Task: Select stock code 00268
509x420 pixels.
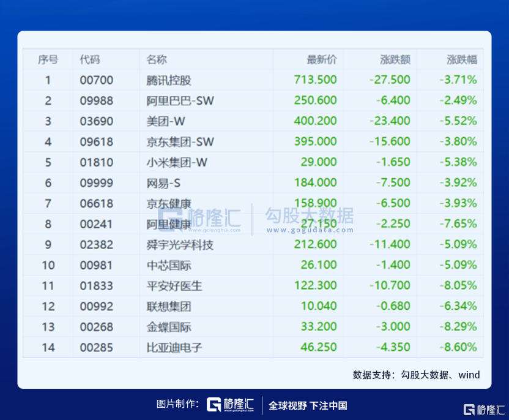Action: click(97, 327)
